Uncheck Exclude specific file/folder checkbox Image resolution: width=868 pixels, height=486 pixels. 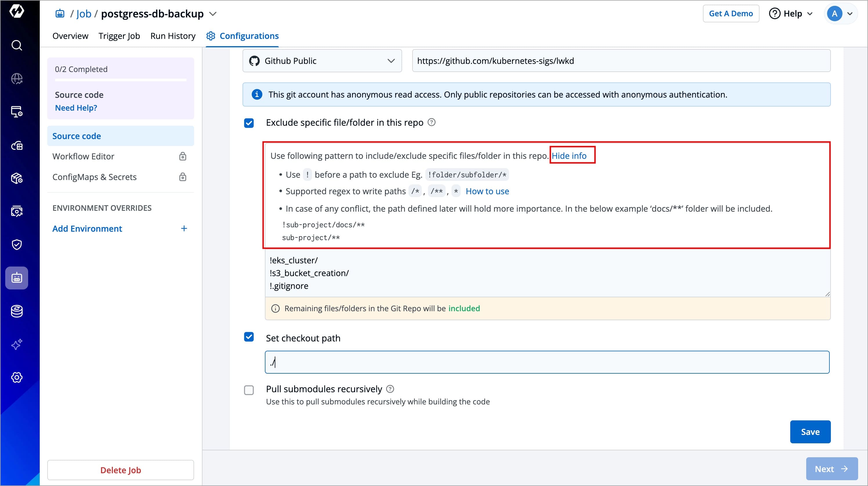point(249,123)
